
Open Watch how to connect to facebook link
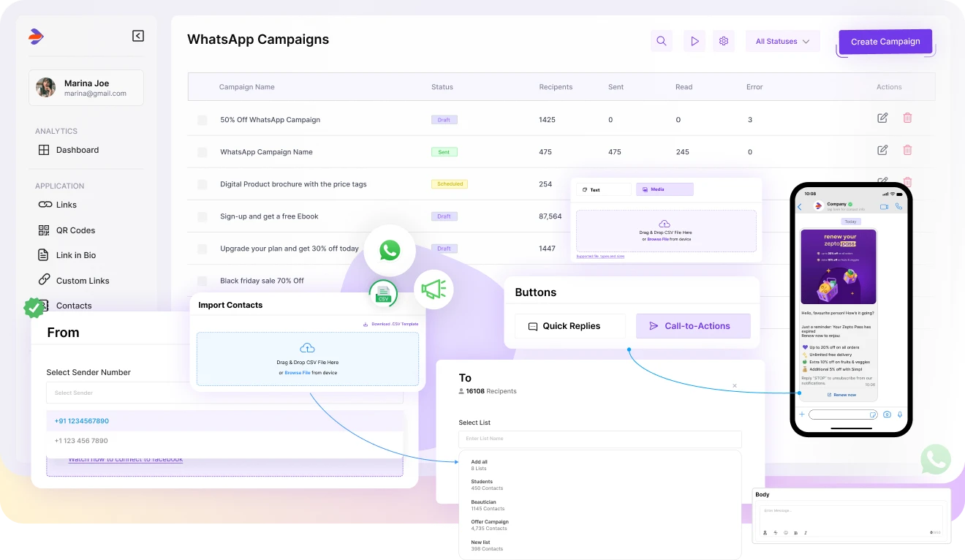tap(126, 459)
